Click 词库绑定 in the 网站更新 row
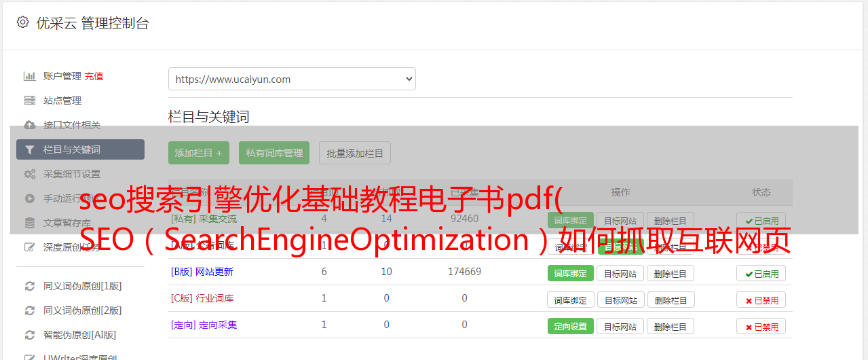 pyautogui.click(x=571, y=273)
